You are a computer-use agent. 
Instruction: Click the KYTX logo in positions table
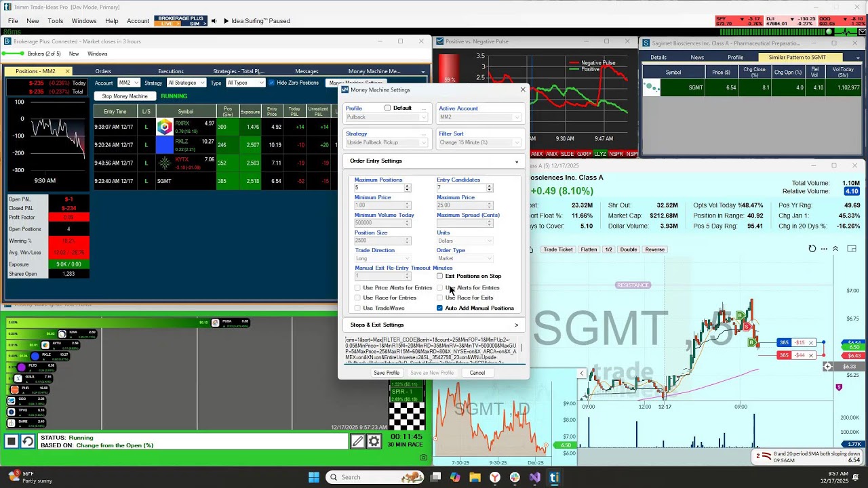click(x=164, y=163)
